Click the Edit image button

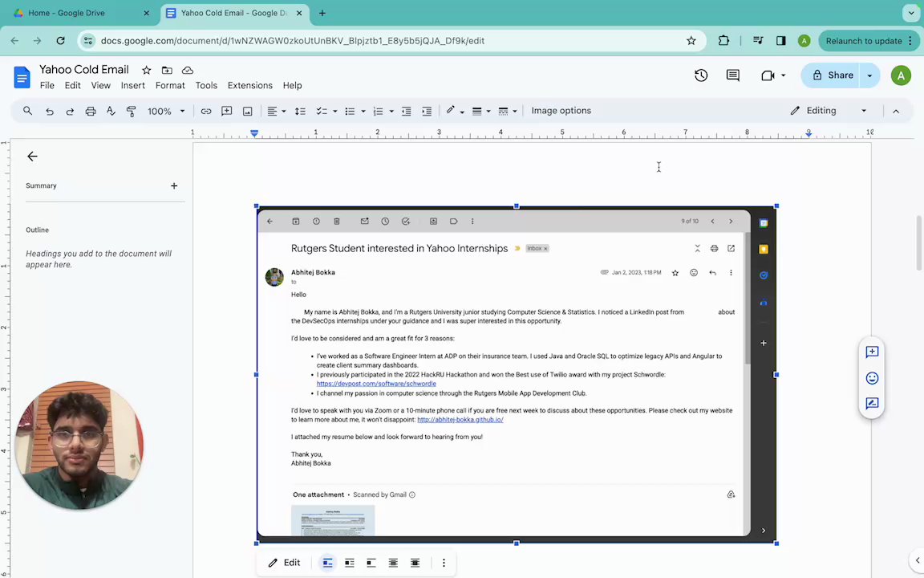[x=285, y=563]
